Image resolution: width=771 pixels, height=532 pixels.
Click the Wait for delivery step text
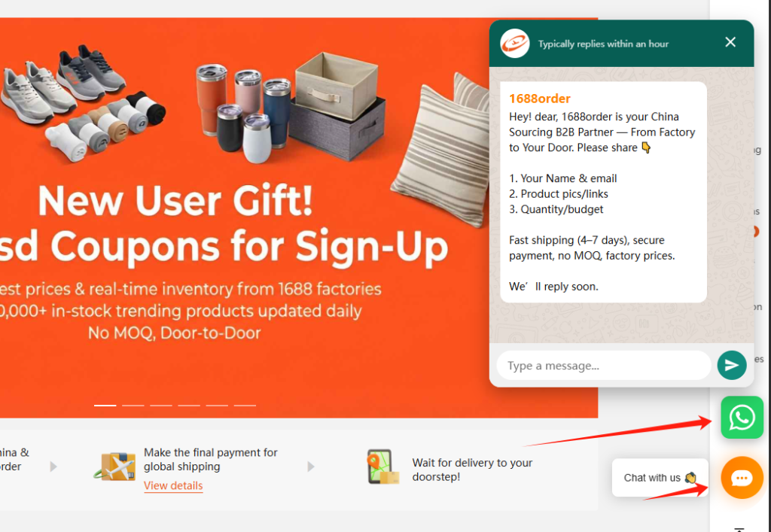click(x=472, y=470)
